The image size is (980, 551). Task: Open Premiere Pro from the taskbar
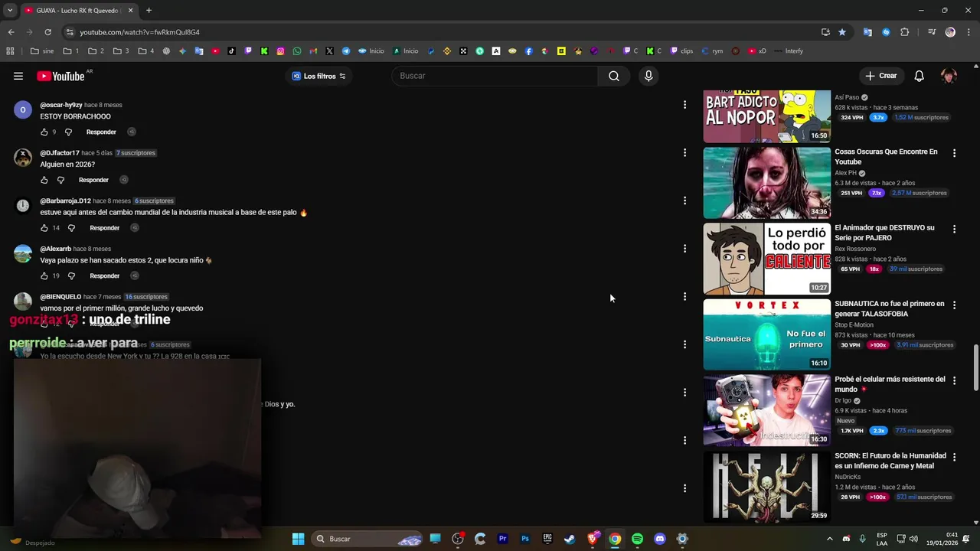pyautogui.click(x=502, y=539)
